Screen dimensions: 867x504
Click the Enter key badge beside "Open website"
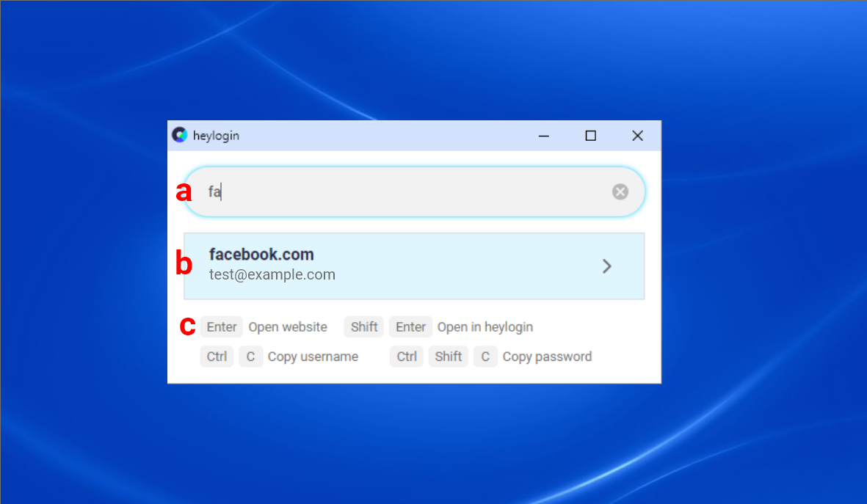[221, 327]
